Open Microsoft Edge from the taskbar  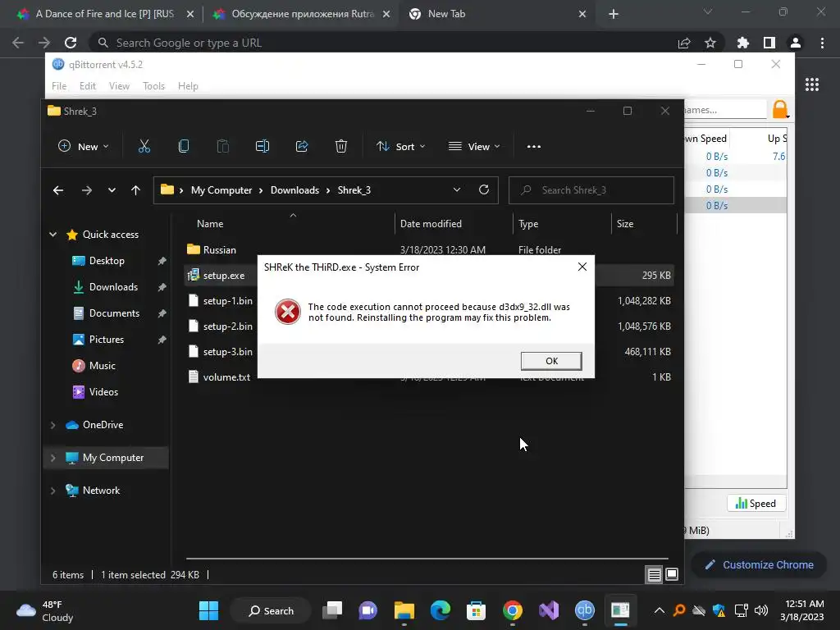pos(441,610)
